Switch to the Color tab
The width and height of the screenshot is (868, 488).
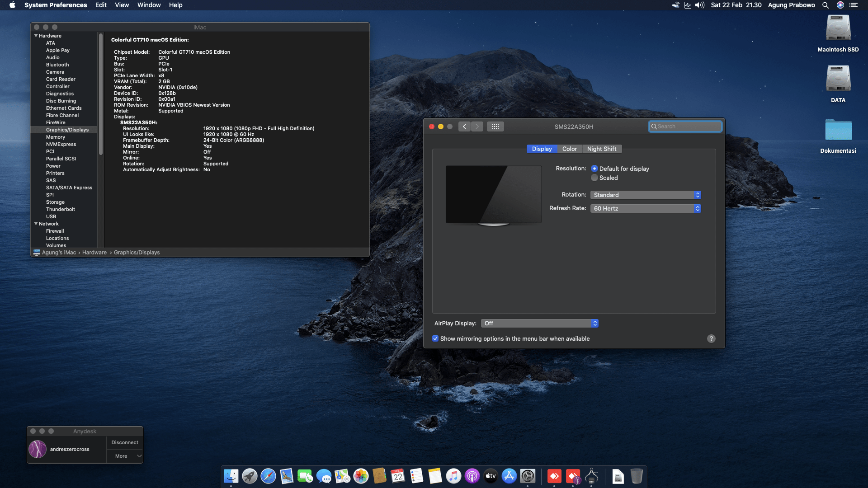[569, 149]
